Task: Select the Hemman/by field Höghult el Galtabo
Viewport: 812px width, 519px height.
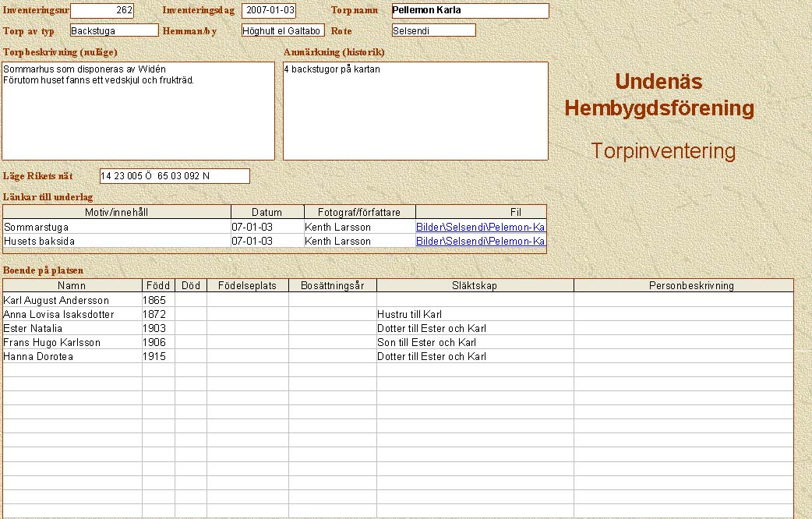Action: pos(282,30)
